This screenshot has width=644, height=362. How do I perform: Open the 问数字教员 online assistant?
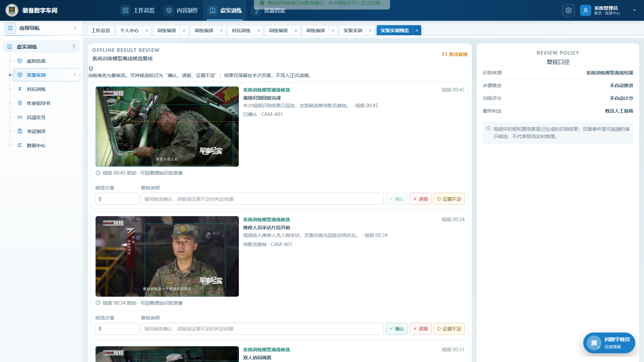[609, 343]
